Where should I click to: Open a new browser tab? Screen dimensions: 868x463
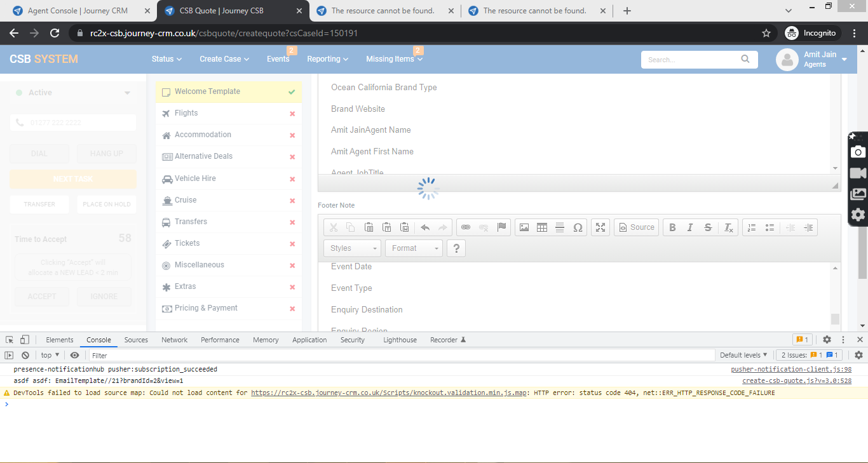(627, 11)
